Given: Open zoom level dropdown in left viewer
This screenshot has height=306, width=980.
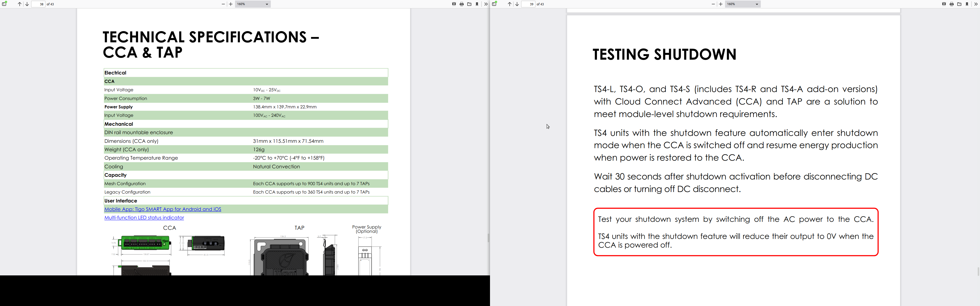Looking at the screenshot, I should click(253, 4).
